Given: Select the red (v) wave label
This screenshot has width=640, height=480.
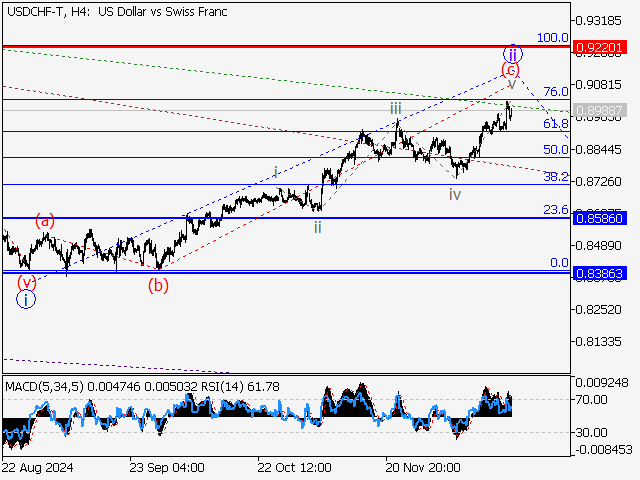Looking at the screenshot, I should (x=26, y=282).
